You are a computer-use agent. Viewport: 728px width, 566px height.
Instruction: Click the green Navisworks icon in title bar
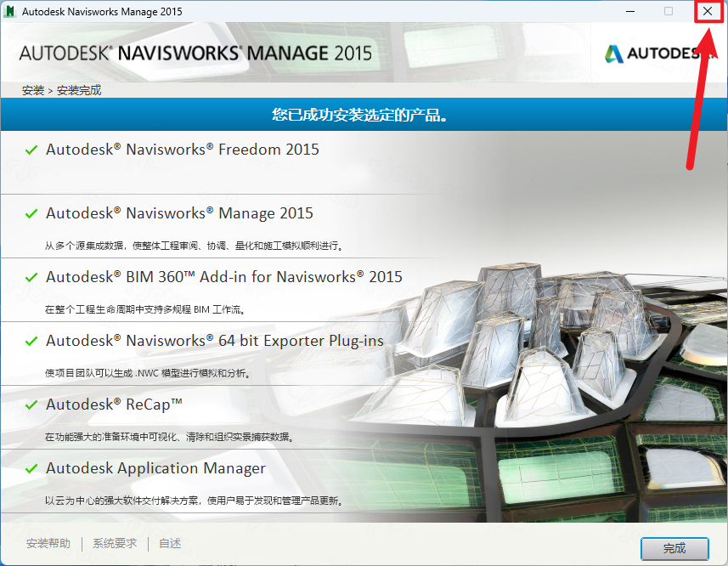pos(9,11)
